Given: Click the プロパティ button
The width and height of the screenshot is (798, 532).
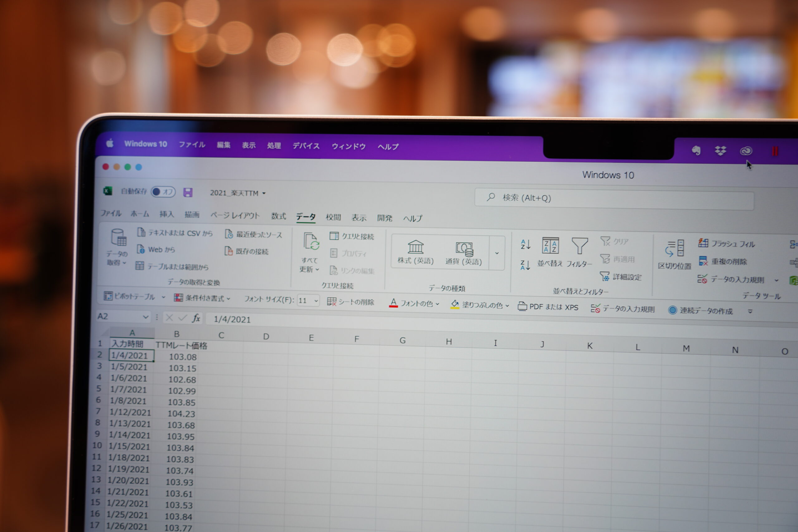Looking at the screenshot, I should (349, 253).
